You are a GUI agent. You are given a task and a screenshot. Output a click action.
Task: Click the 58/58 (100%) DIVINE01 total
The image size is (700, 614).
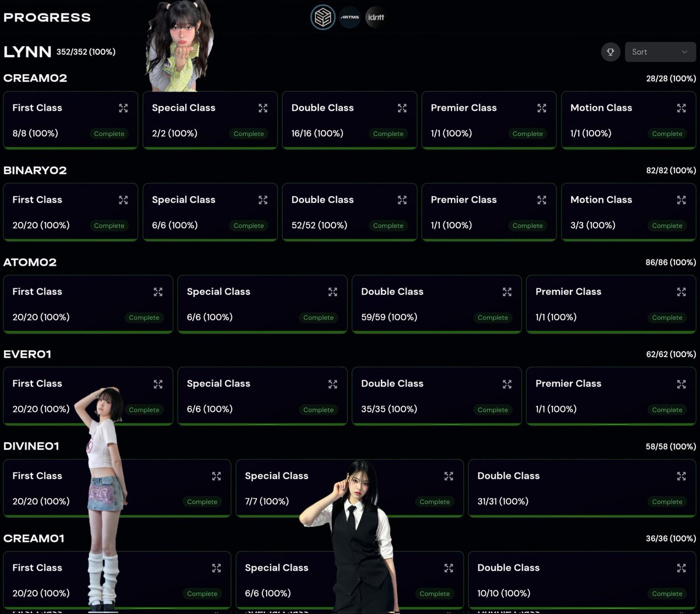coord(671,446)
